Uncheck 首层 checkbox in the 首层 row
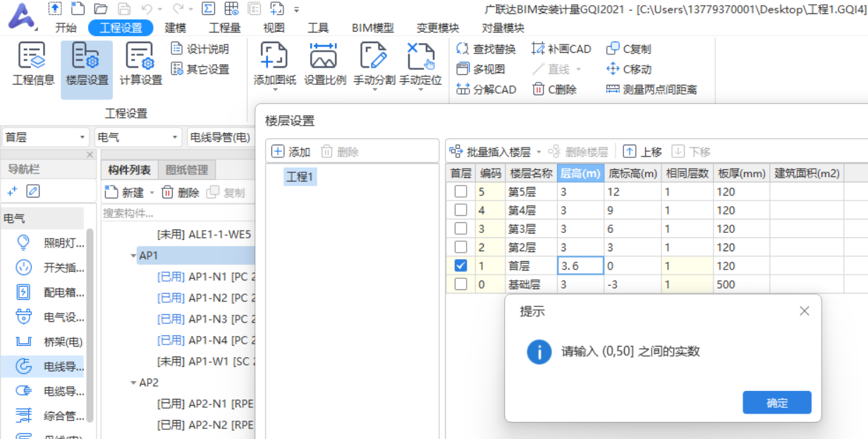The height and width of the screenshot is (439, 868). pyautogui.click(x=460, y=266)
